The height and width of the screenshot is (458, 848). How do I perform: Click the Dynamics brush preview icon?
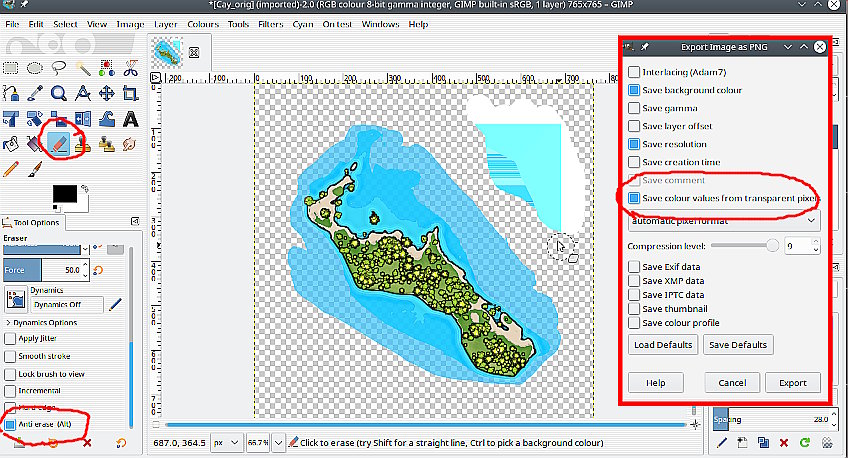point(16,299)
